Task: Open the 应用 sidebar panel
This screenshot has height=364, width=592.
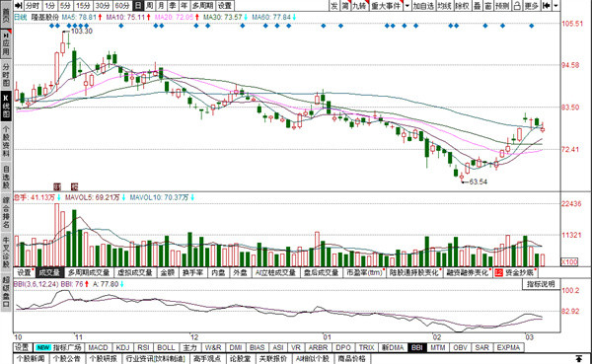Action: [6, 44]
